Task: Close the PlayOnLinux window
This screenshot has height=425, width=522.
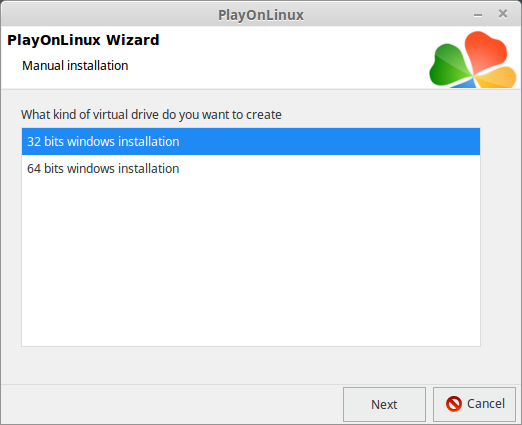Action: pyautogui.click(x=503, y=14)
